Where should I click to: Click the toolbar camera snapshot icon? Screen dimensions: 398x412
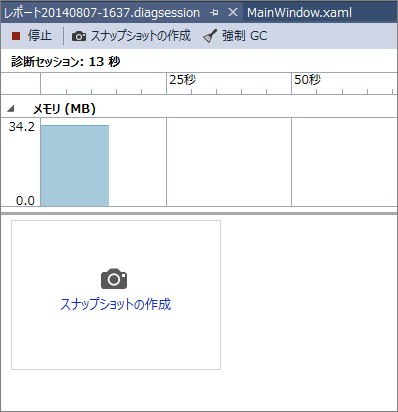[79, 36]
